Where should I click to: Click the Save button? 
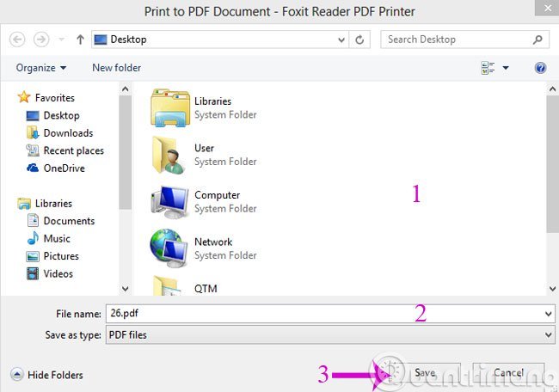click(425, 373)
